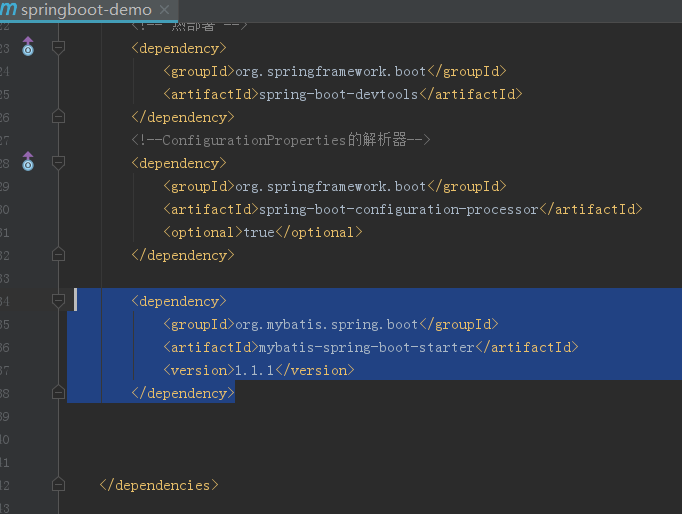
Task: Click the Maven 'm' icon on the tab
Action: pos(8,9)
